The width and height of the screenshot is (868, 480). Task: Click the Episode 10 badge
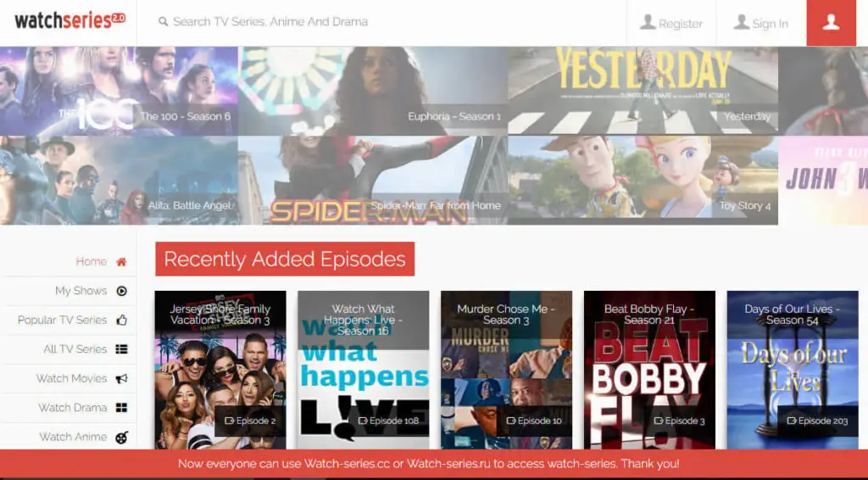[534, 421]
